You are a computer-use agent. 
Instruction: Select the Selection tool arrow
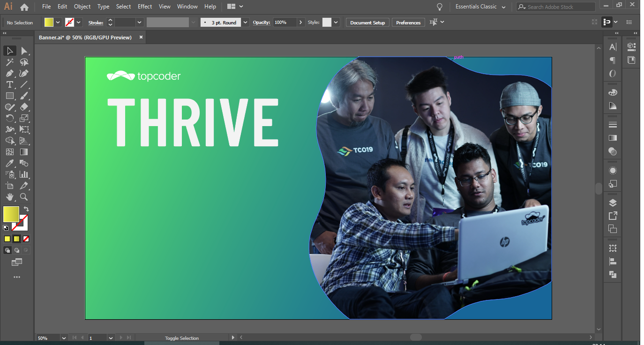(x=9, y=51)
